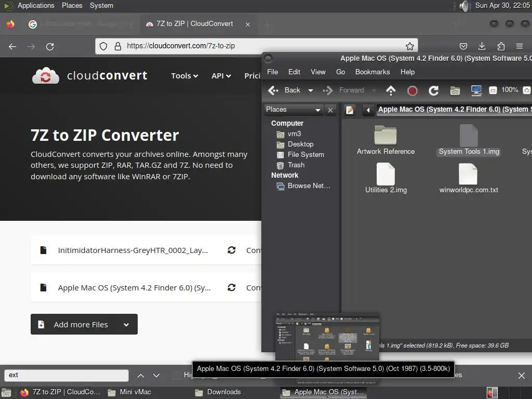Click find next arrow in find bar
This screenshot has width=532, height=399.
coord(156,376)
